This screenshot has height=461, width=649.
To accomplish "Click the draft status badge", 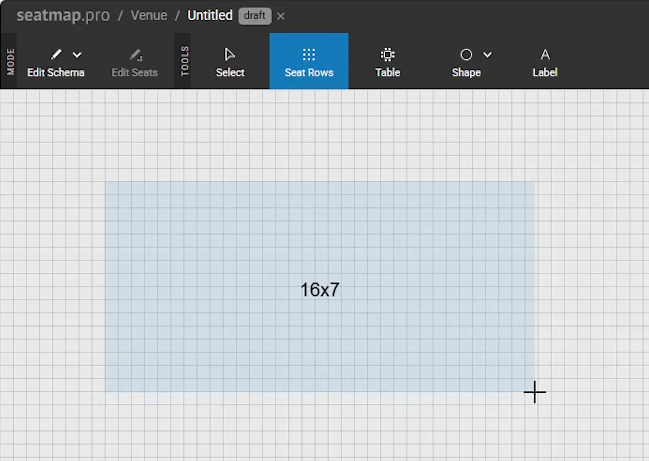I will [x=255, y=16].
